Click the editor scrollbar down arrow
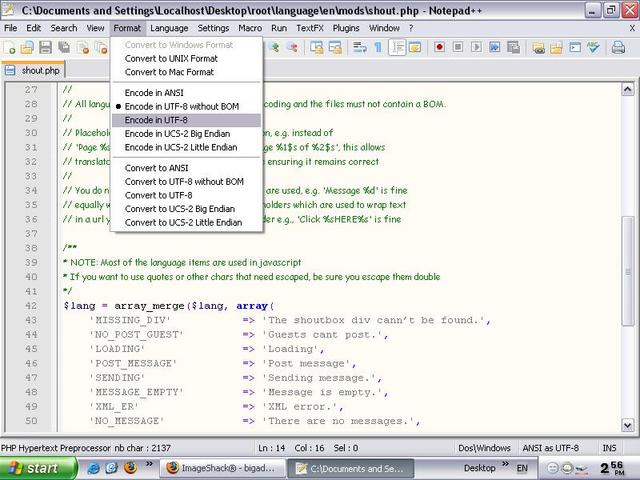Viewport: 640px width, 480px height. point(628,424)
